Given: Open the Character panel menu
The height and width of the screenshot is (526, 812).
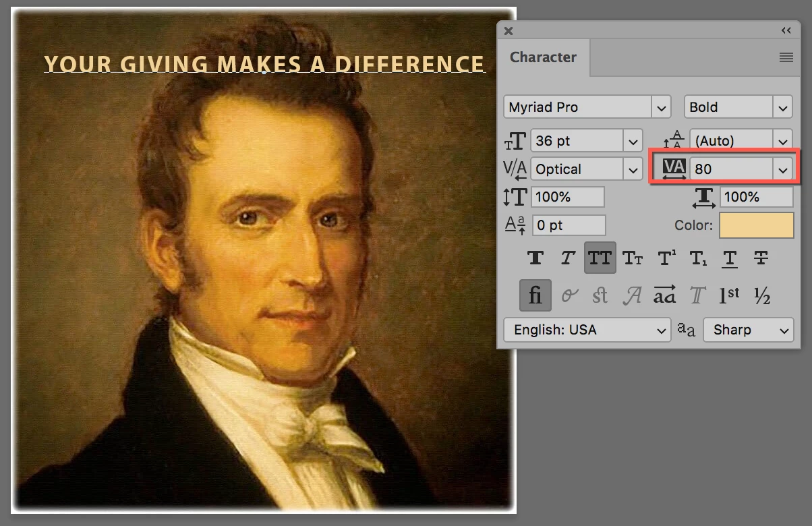Looking at the screenshot, I should click(x=786, y=58).
